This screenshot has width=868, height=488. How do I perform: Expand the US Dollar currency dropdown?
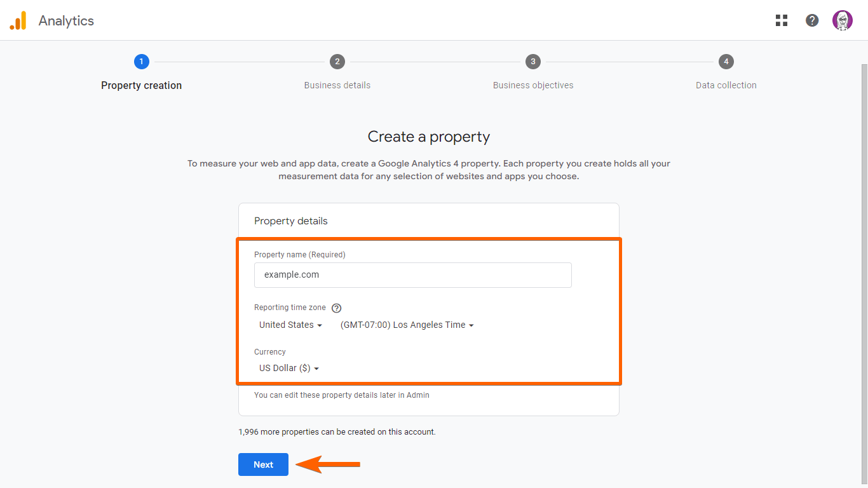tap(289, 368)
